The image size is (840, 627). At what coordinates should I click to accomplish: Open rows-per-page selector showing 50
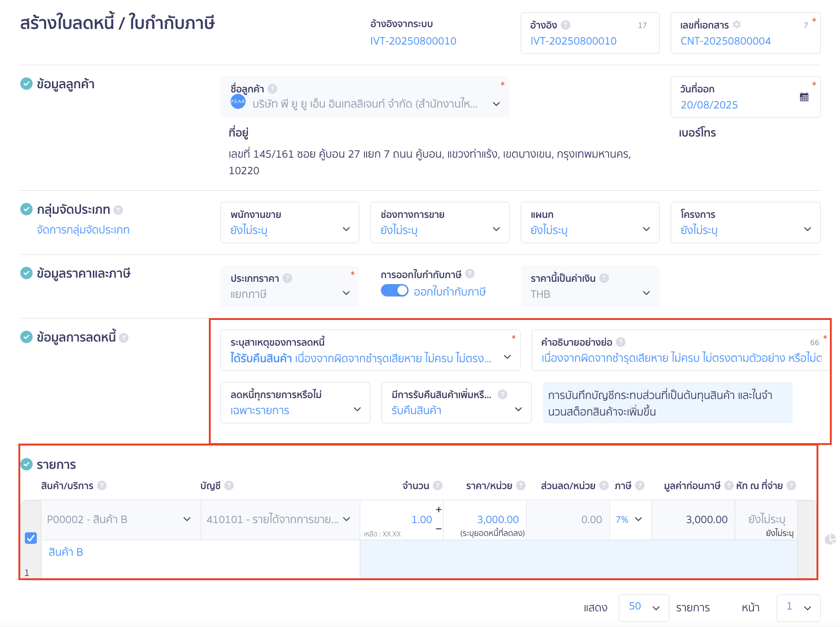[643, 607]
